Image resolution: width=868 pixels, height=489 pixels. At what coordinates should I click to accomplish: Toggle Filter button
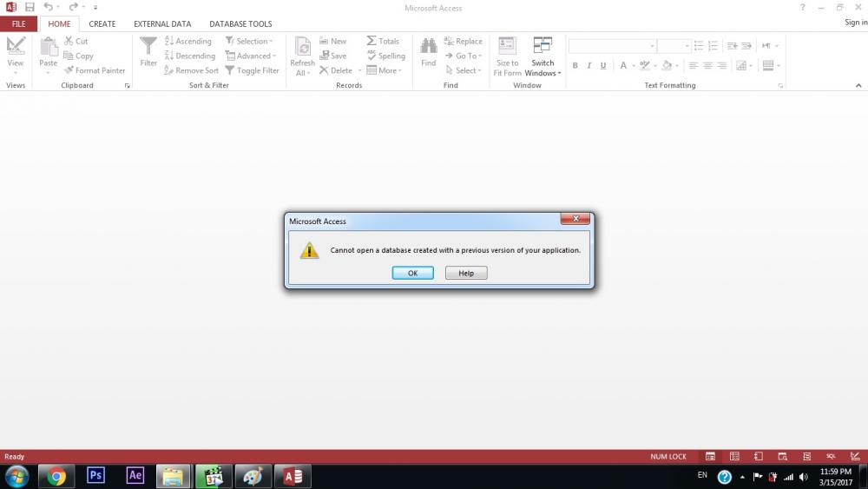pos(253,70)
